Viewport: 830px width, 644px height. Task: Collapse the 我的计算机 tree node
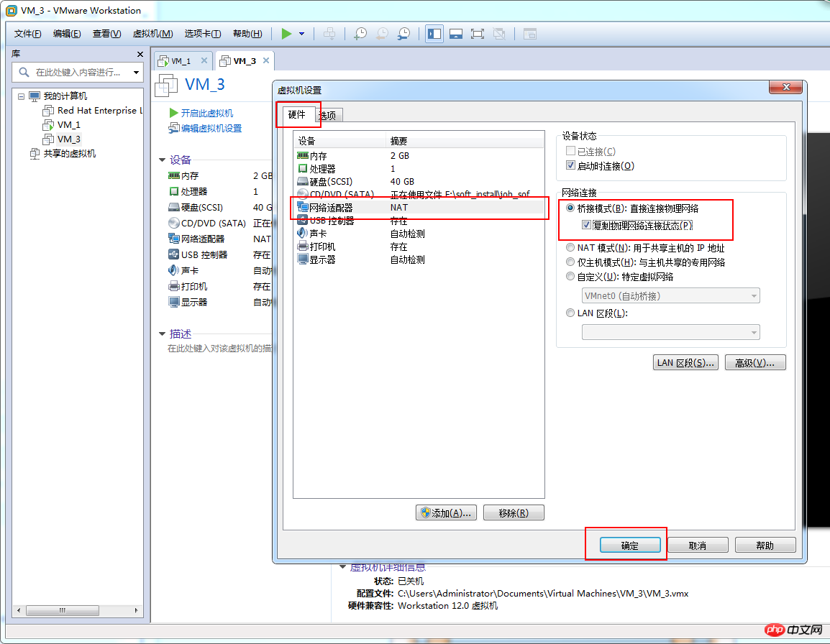click(x=22, y=96)
